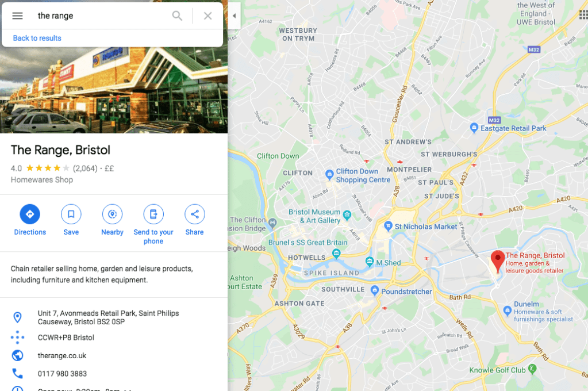The width and height of the screenshot is (588, 391).
Task: Collapse the side panel arrow
Action: click(x=234, y=16)
